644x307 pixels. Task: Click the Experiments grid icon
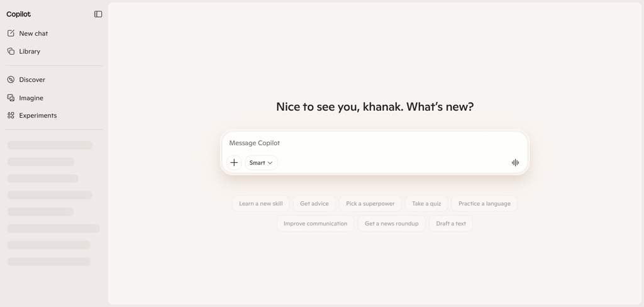coord(11,116)
